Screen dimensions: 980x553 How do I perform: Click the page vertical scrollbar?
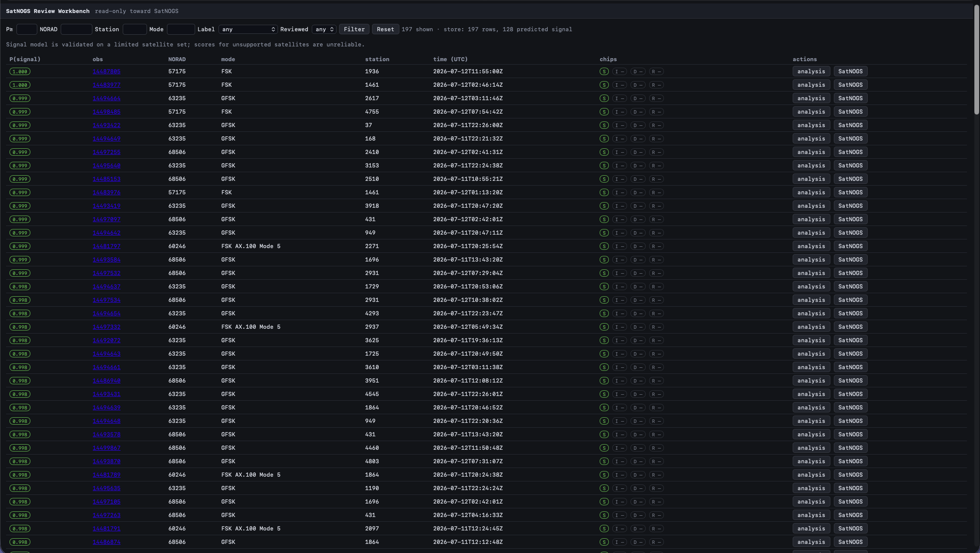pos(977,59)
